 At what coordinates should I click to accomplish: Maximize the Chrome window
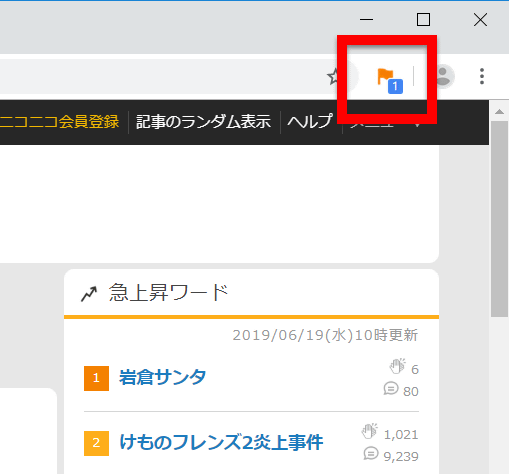pos(423,20)
